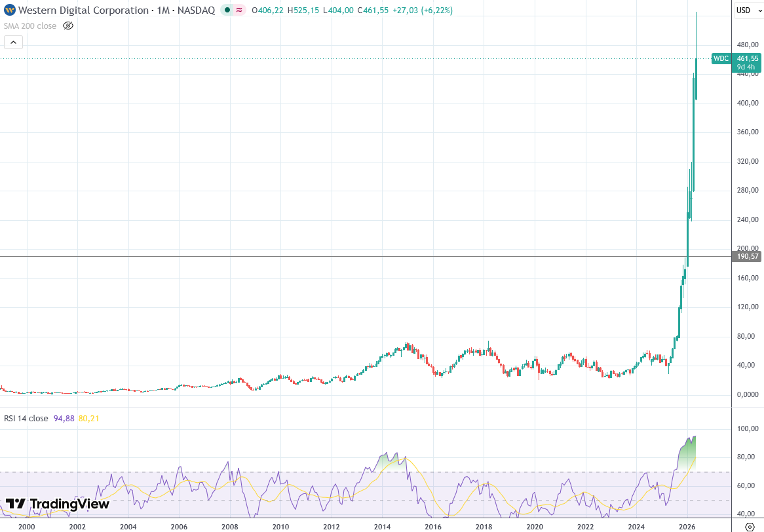Click the 240,00 price axis label
Screen dimensions: 764x532
[x=748, y=219]
